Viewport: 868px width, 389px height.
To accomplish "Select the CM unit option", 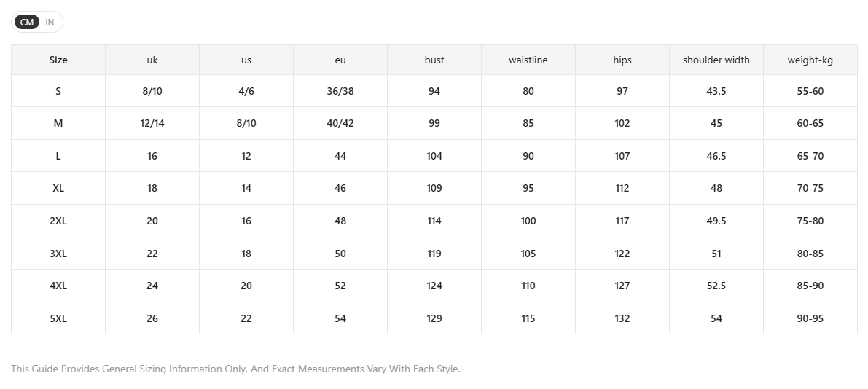I will [x=26, y=22].
